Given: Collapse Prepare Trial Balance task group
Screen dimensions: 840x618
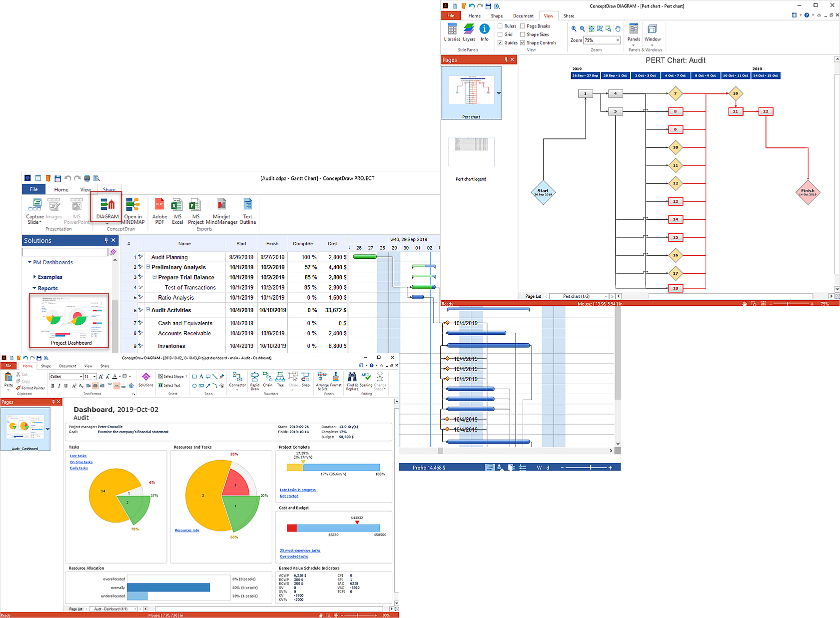Looking at the screenshot, I should (x=154, y=277).
